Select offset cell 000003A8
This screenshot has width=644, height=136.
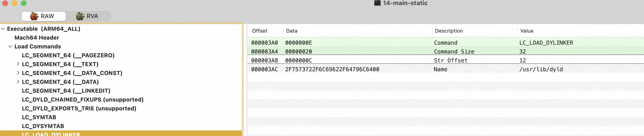pos(264,61)
